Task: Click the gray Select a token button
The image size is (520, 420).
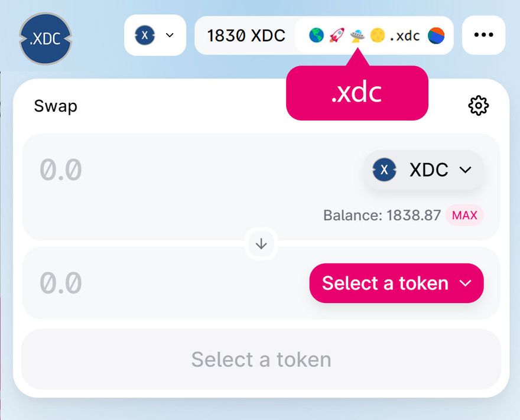Action: point(261,359)
